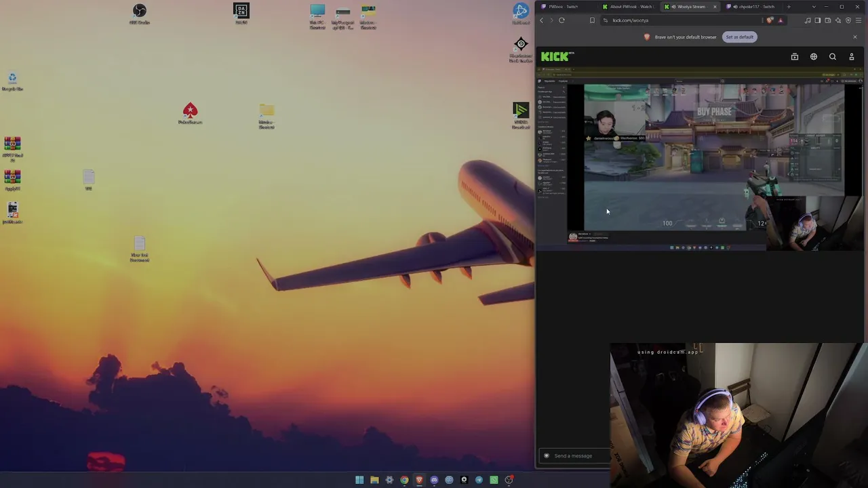Open the New Text Document file
Screen dimensions: 868x488
coord(139,249)
